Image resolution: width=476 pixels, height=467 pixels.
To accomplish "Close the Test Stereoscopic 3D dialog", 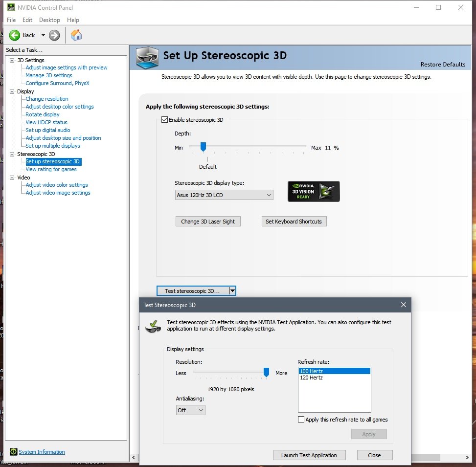I will [404, 305].
